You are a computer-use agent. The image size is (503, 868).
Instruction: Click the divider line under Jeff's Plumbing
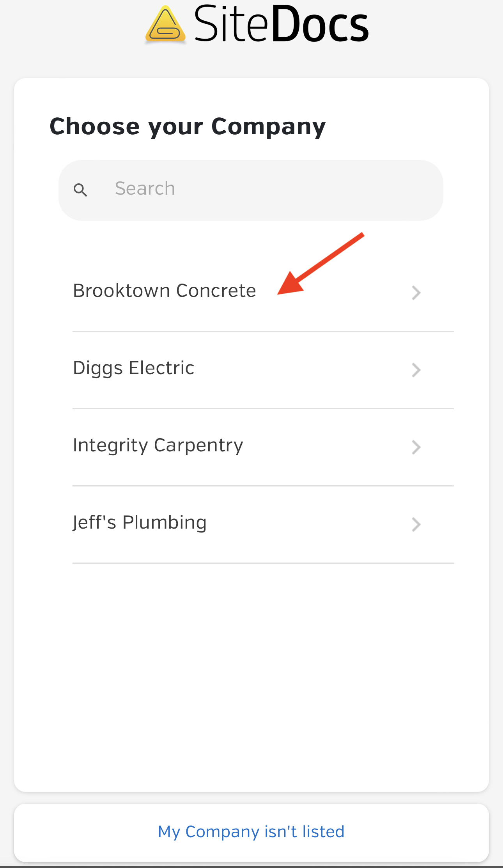263,563
